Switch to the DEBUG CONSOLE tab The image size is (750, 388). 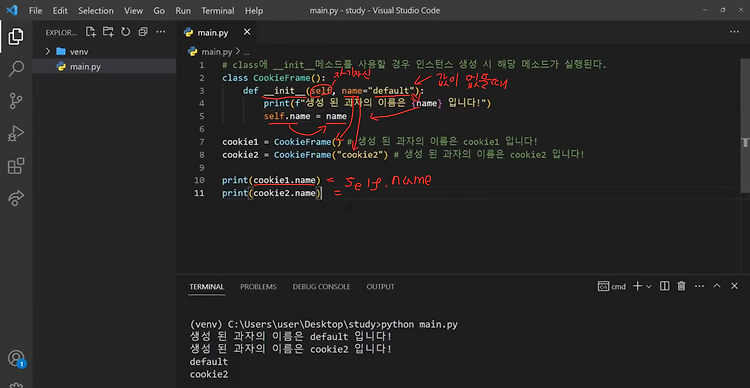click(x=321, y=287)
